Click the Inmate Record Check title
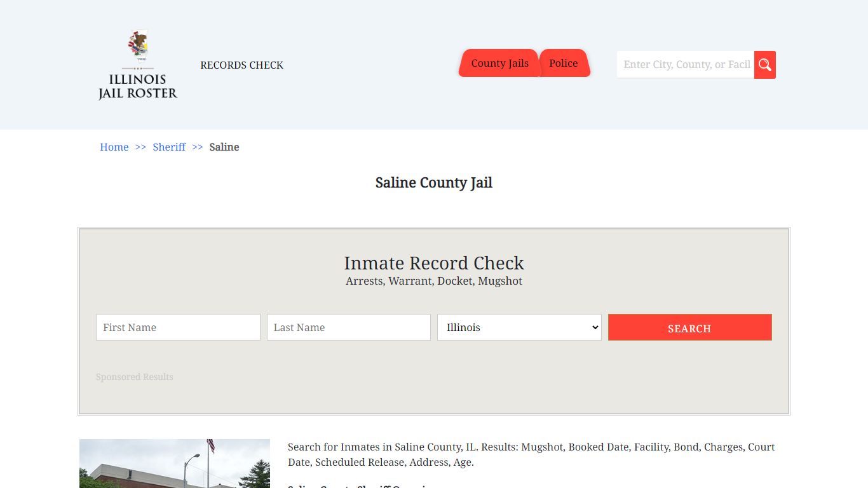Viewport: 868px width, 488px height. [x=434, y=263]
